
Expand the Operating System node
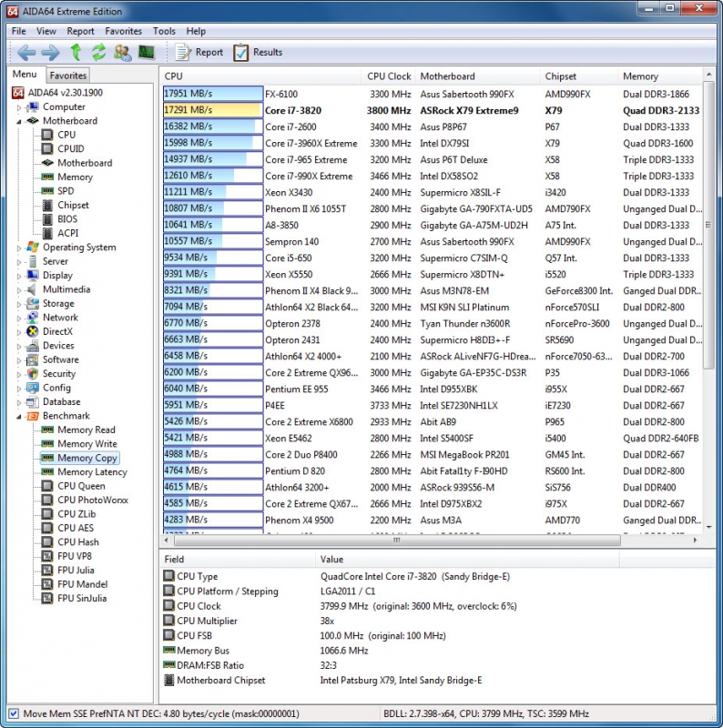(19, 248)
